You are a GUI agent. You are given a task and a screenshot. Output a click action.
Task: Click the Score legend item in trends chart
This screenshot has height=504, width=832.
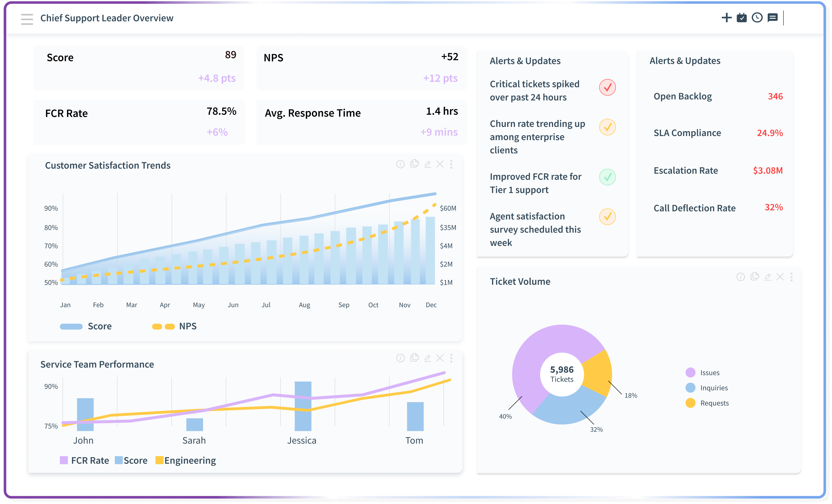pyautogui.click(x=86, y=326)
